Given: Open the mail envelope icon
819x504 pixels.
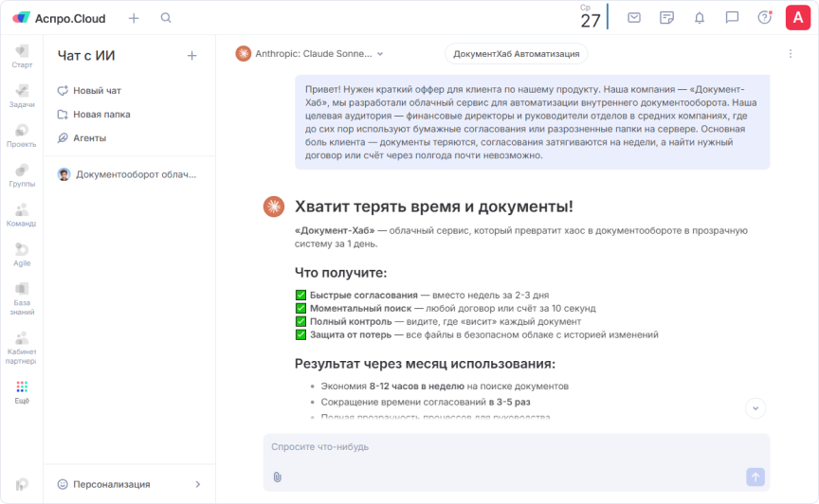Looking at the screenshot, I should pyautogui.click(x=634, y=18).
